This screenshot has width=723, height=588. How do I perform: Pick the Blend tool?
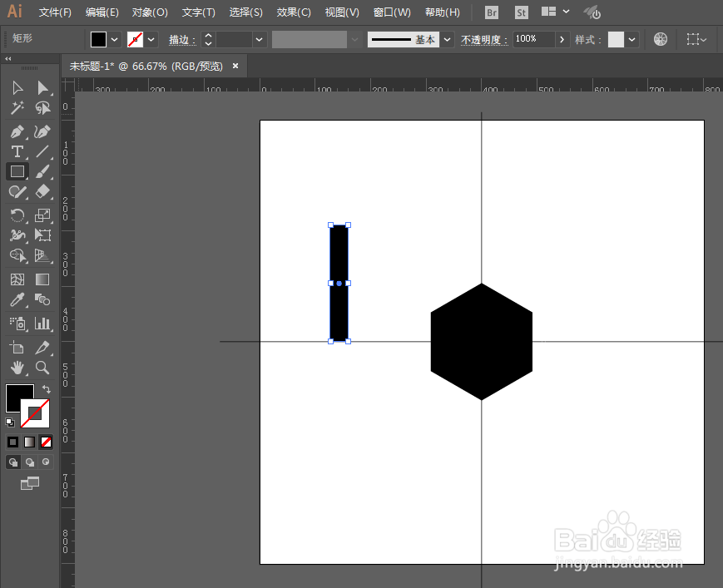[43, 299]
